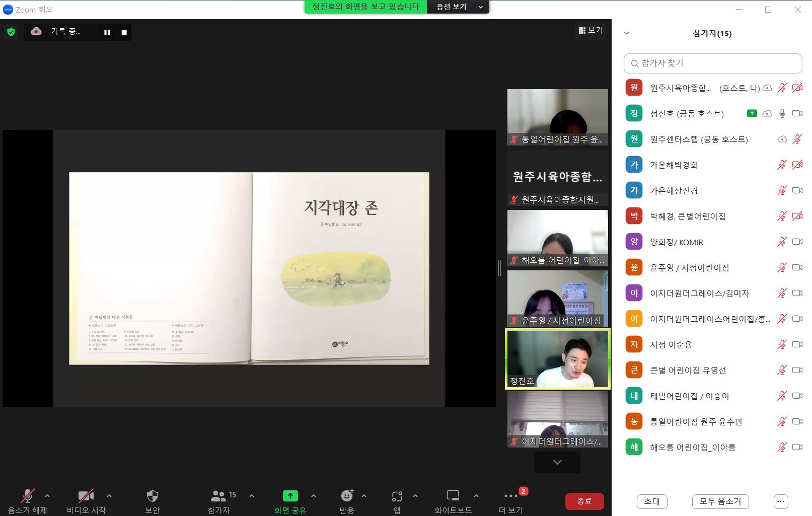Click the 기록 중 recording status label

(65, 32)
